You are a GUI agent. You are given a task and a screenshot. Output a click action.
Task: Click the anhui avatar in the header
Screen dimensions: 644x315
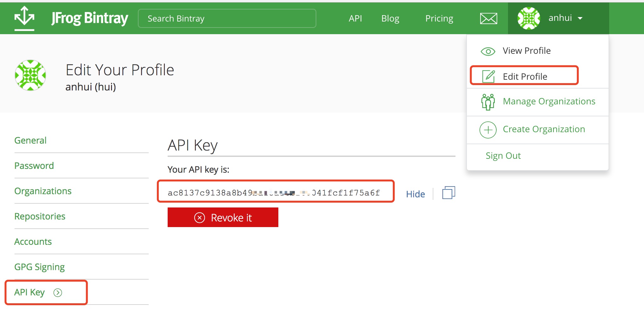point(529,18)
